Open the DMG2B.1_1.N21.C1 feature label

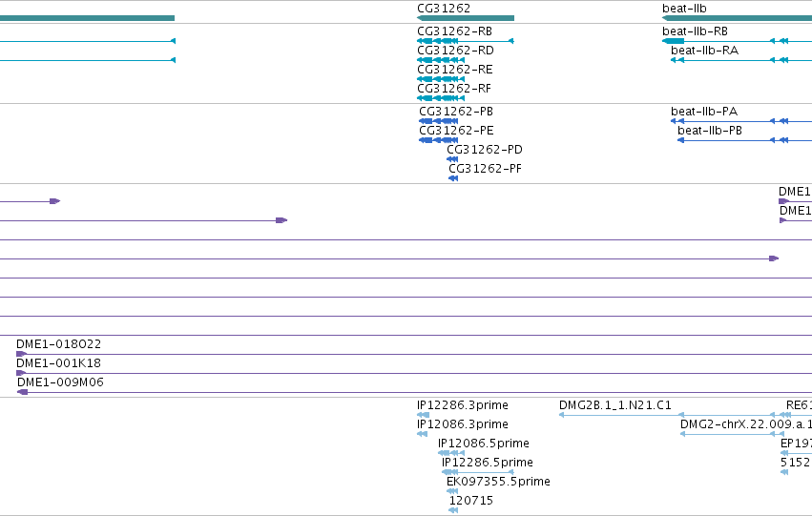614,405
